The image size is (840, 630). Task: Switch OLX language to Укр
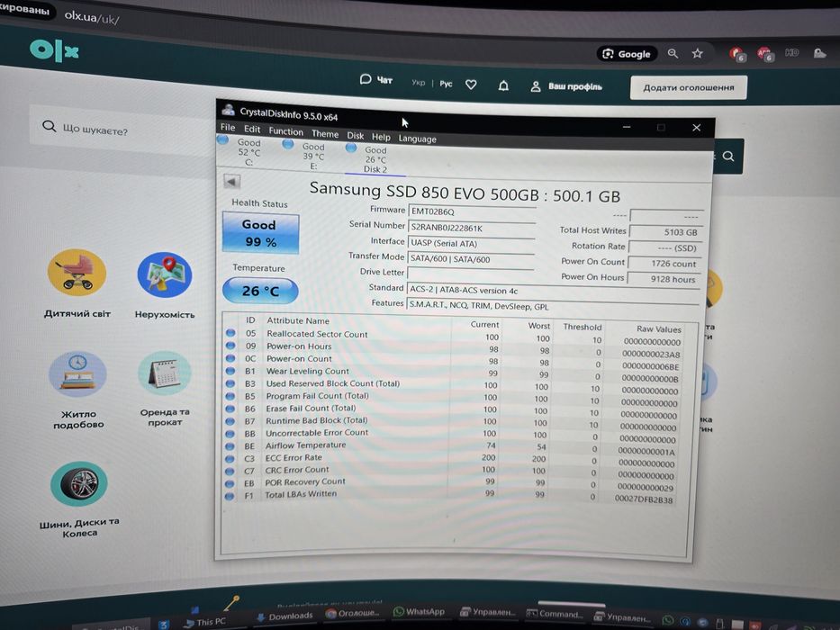click(x=419, y=83)
